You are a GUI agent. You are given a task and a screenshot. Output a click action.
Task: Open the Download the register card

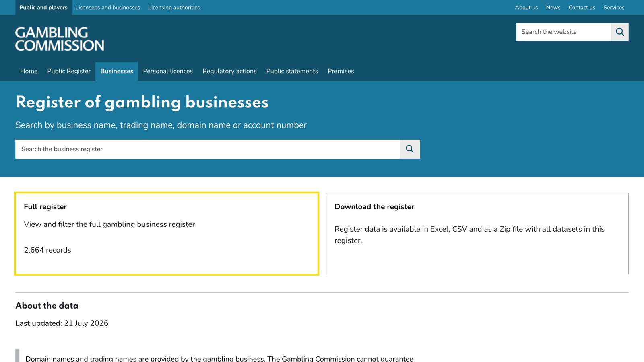[477, 234]
